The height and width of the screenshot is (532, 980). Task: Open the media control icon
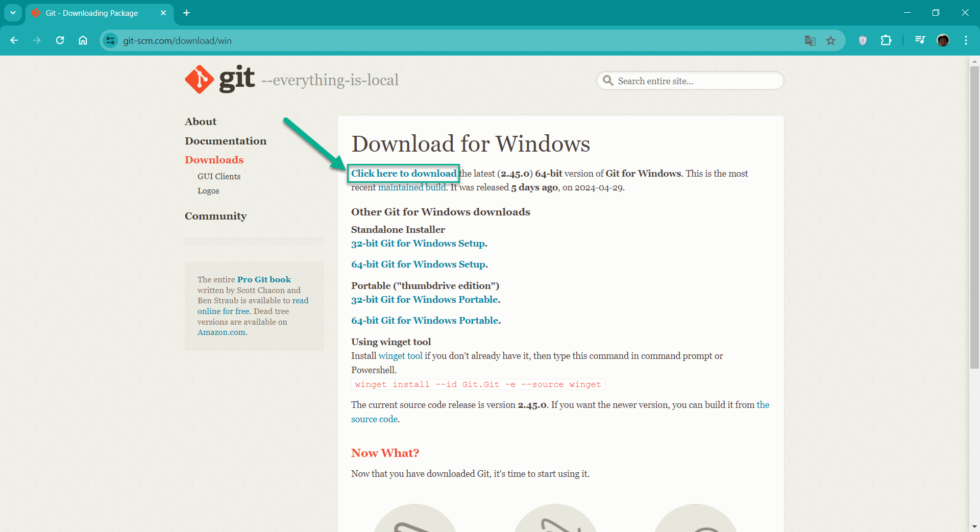coord(920,40)
